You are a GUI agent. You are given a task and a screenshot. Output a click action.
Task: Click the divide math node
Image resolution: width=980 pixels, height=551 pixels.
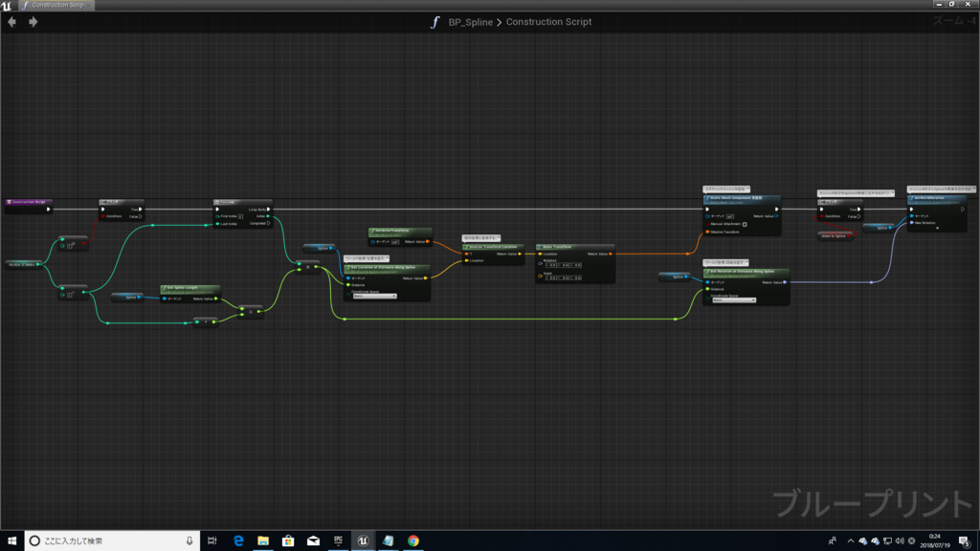click(x=251, y=311)
